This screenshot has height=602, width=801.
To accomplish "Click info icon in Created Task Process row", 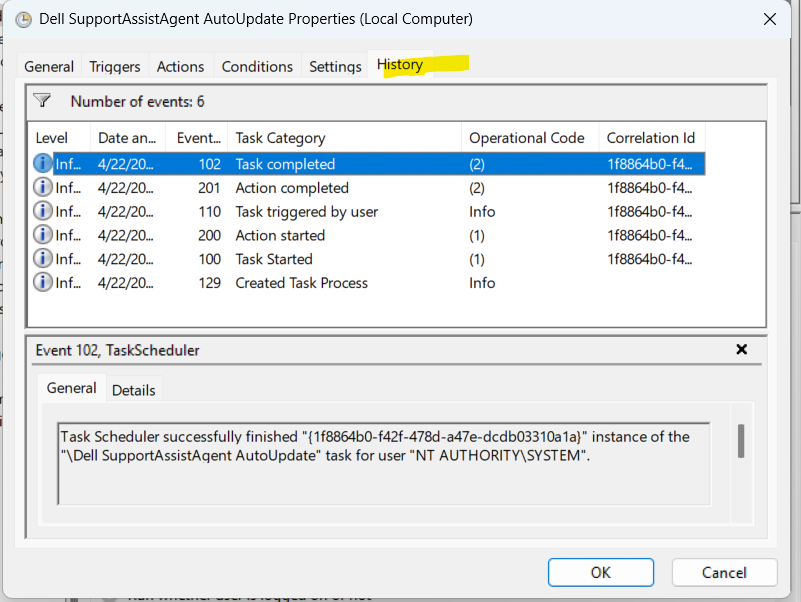I will click(x=42, y=282).
